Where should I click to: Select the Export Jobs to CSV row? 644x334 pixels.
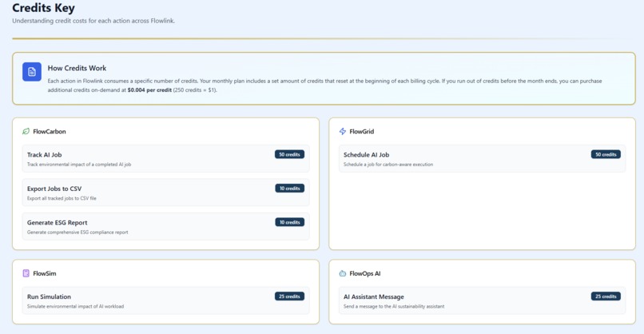[x=165, y=193]
